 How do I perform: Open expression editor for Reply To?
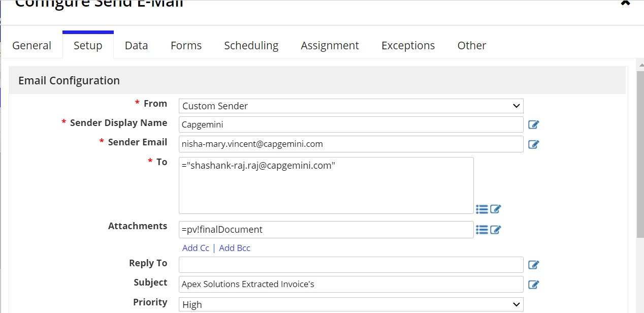click(x=533, y=265)
